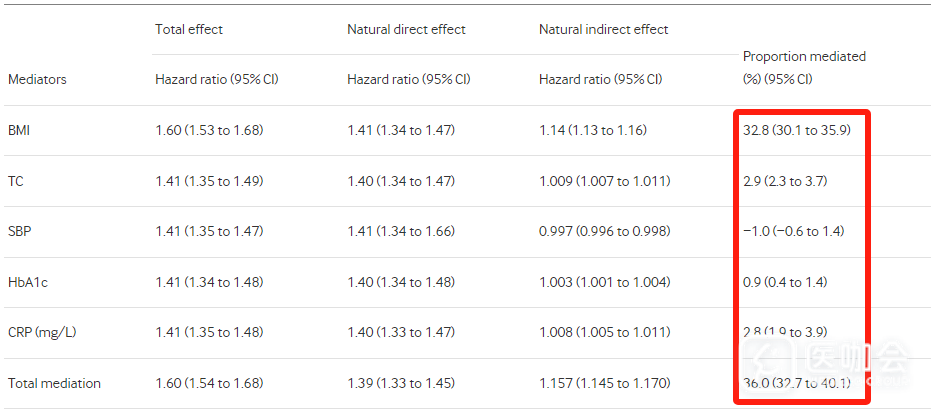Click the Natural indirect effect header
Screen dimensions: 939x415
(604, 29)
